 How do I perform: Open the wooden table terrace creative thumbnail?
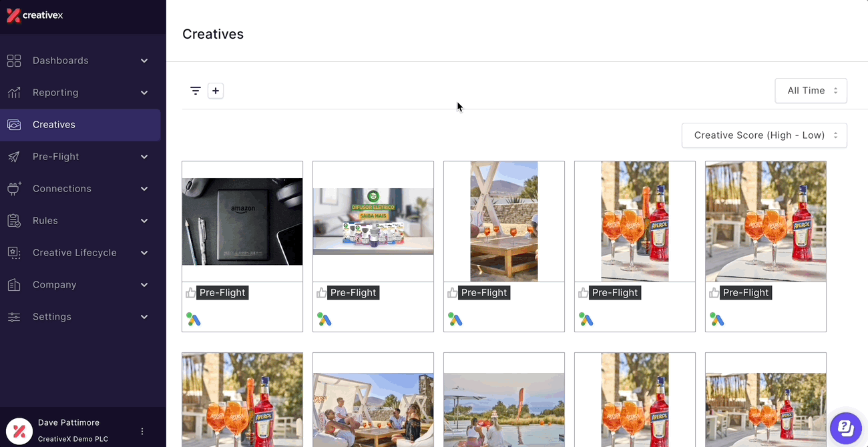(x=504, y=221)
